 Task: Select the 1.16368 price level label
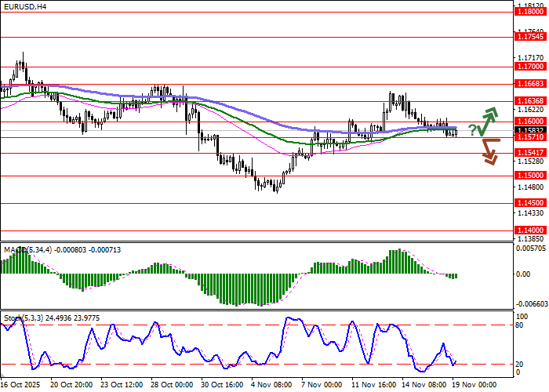[x=530, y=100]
